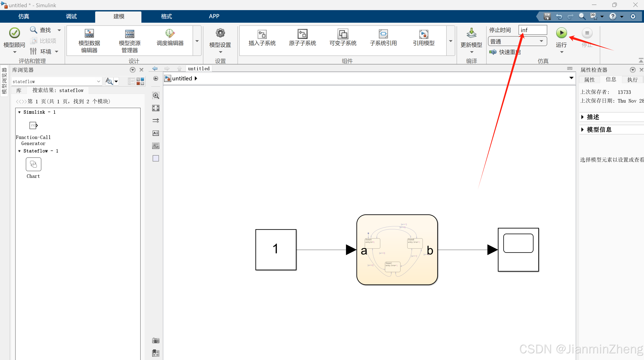Click the Help question mark icon

click(613, 17)
